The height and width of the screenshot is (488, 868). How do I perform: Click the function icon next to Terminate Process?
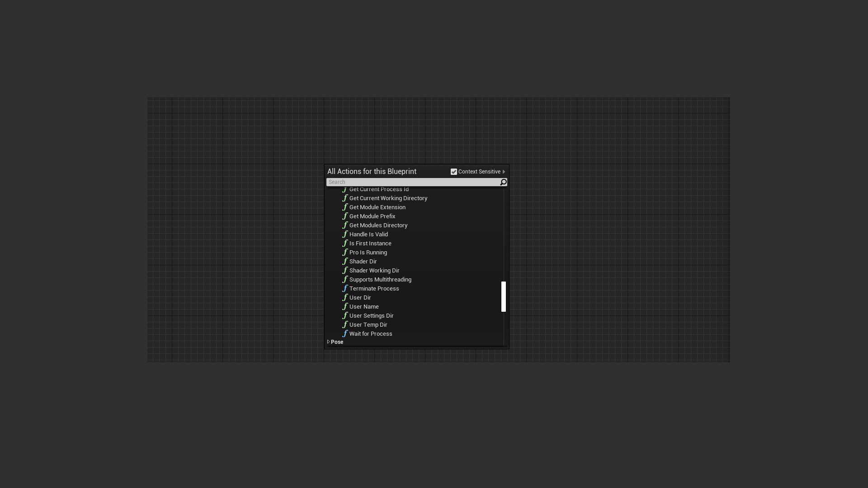tap(345, 288)
